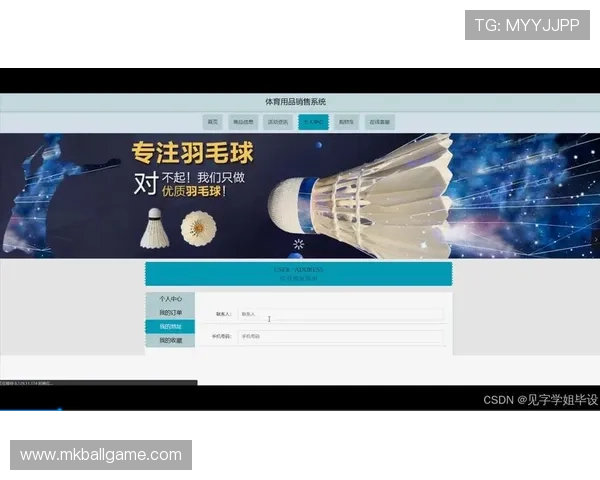Click the 手机号码 phone number field
This screenshot has height=480, width=600.
coord(340,337)
